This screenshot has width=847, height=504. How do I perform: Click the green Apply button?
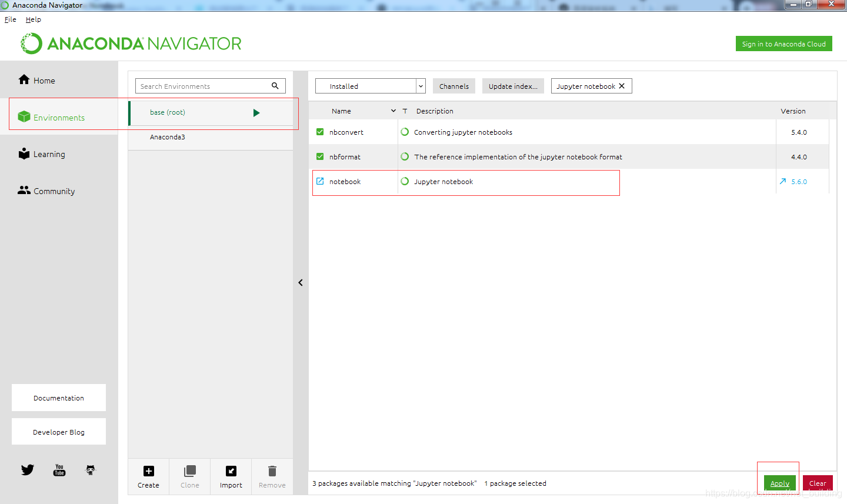(780, 483)
